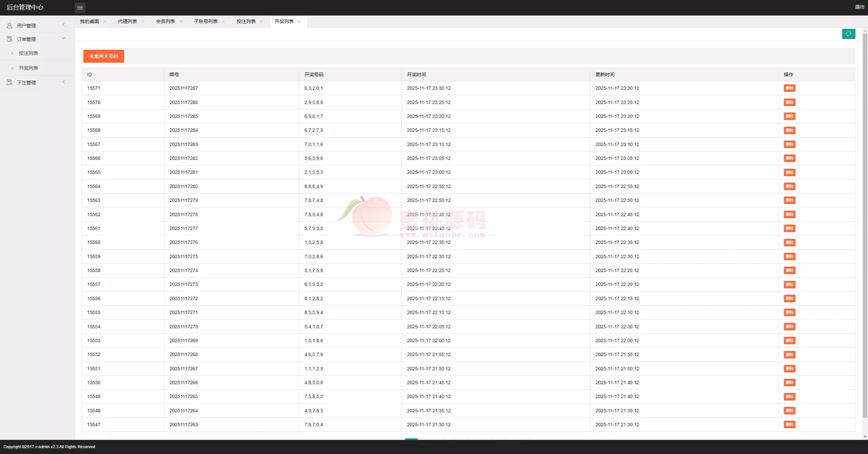Switch to the 子账号列表 tab

(x=205, y=21)
